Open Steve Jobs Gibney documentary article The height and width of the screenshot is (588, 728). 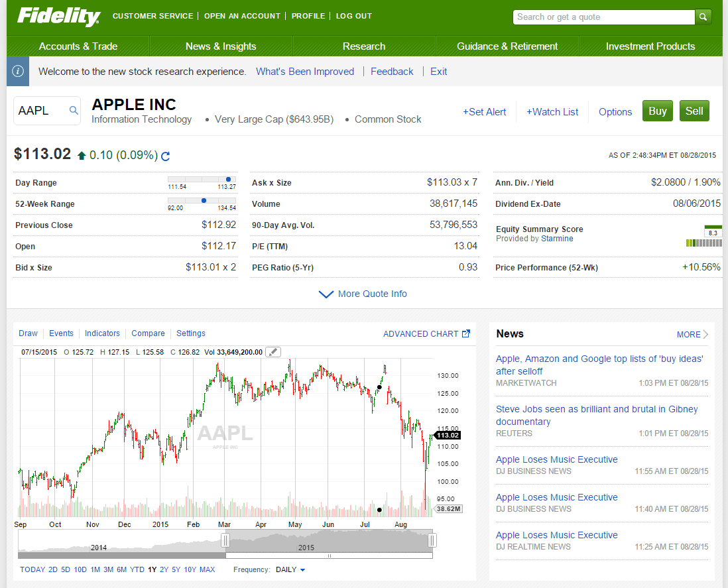pos(597,416)
